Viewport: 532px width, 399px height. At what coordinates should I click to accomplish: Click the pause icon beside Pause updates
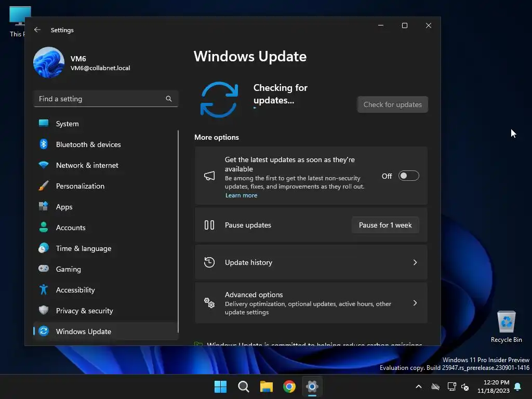click(x=209, y=225)
